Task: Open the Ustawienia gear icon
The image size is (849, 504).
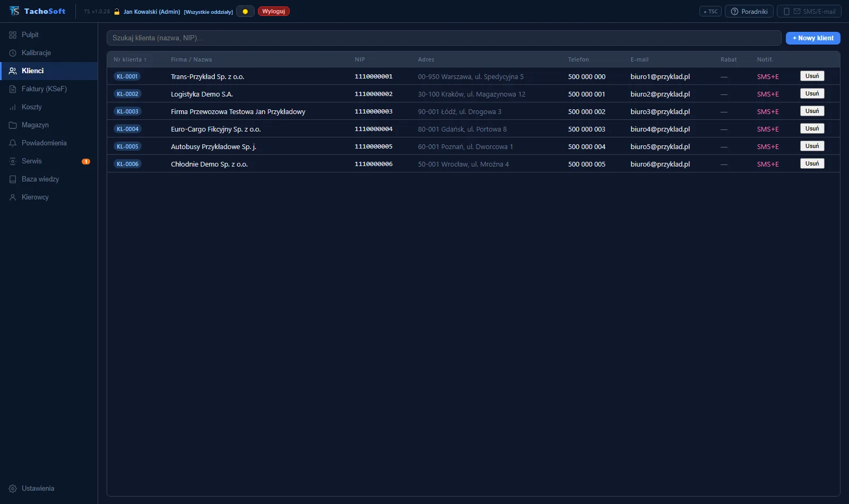Action: pos(13,489)
